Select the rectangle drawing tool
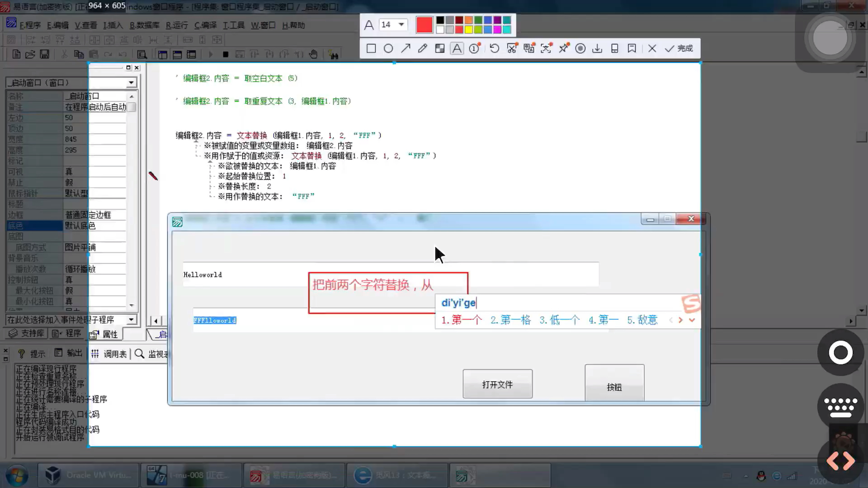Image resolution: width=868 pixels, height=488 pixels. point(371,48)
